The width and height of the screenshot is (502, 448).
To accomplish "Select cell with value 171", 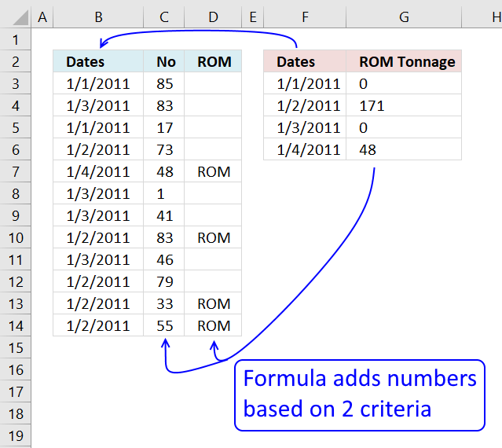I will tap(404, 105).
